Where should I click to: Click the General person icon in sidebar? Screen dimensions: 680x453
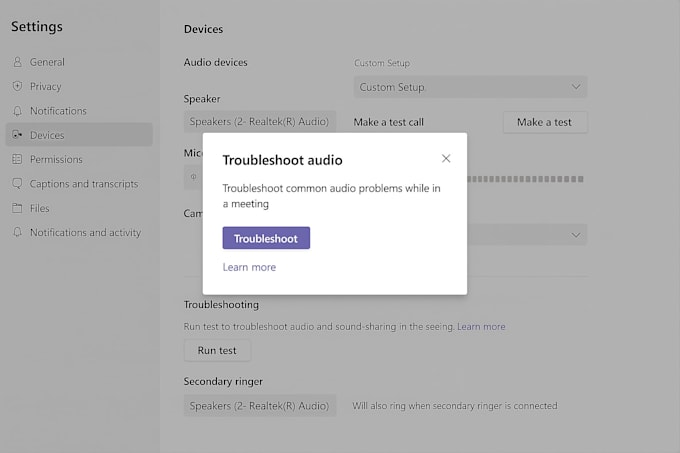pos(17,62)
